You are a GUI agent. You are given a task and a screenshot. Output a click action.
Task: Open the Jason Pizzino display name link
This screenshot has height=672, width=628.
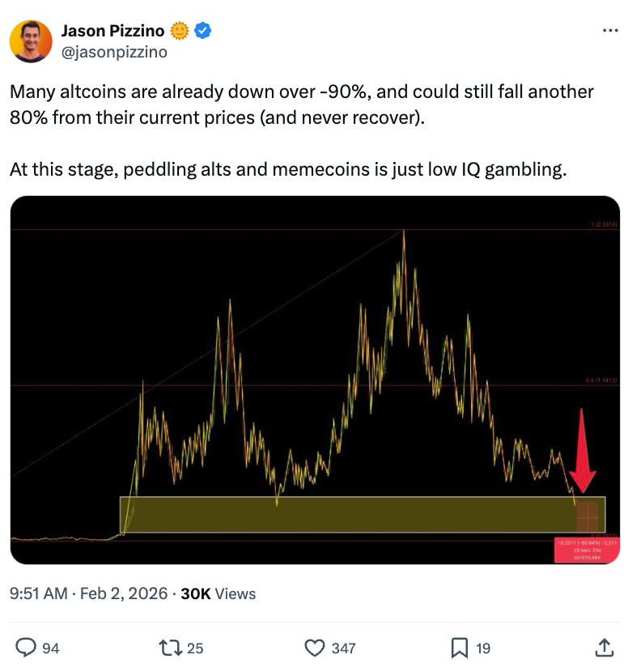(x=112, y=32)
